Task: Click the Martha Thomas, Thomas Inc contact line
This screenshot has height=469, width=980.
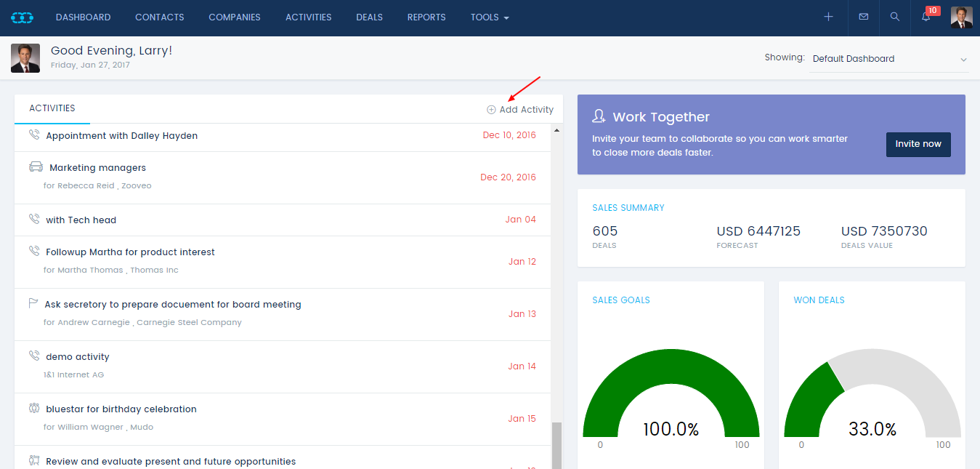Action: [111, 270]
